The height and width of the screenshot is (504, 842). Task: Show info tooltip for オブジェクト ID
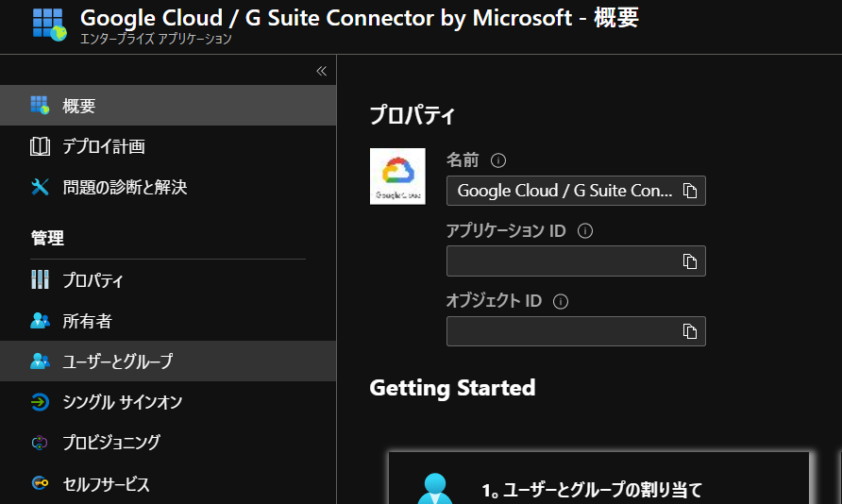click(x=561, y=302)
